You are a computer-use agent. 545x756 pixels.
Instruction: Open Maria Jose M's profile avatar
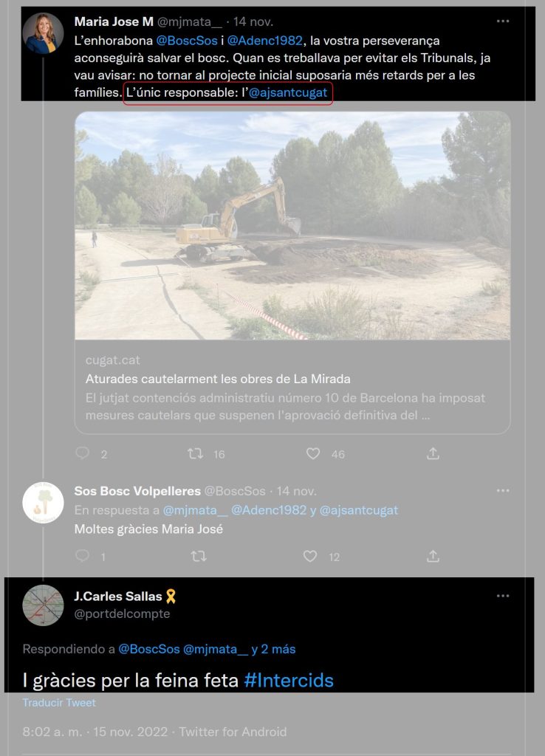click(43, 32)
